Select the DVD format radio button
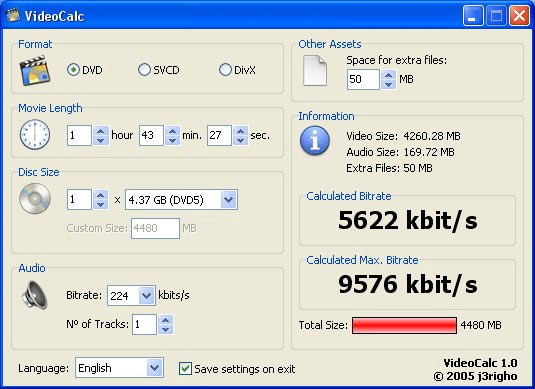Screen dimensions: 535x389 (73, 70)
